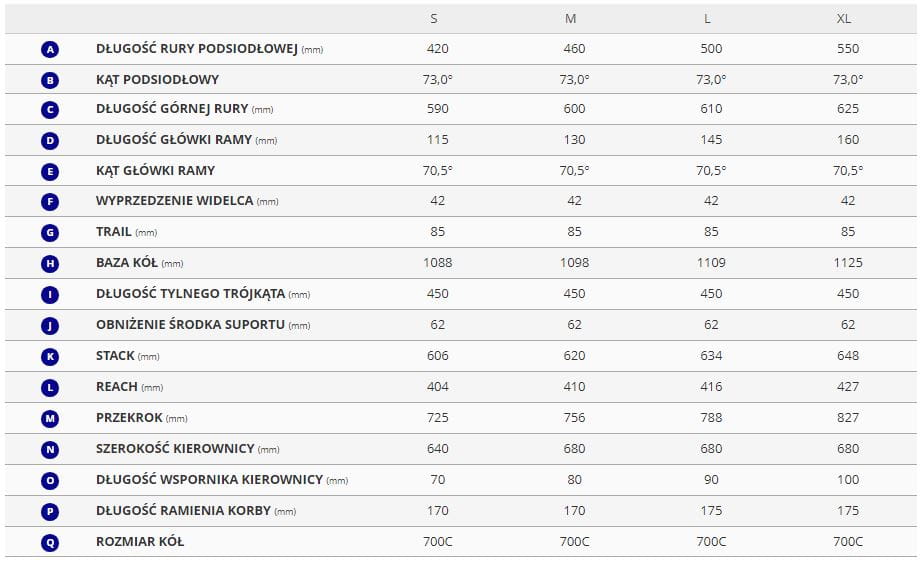Click the 756 standover value for M
924x565 pixels.
click(574, 418)
